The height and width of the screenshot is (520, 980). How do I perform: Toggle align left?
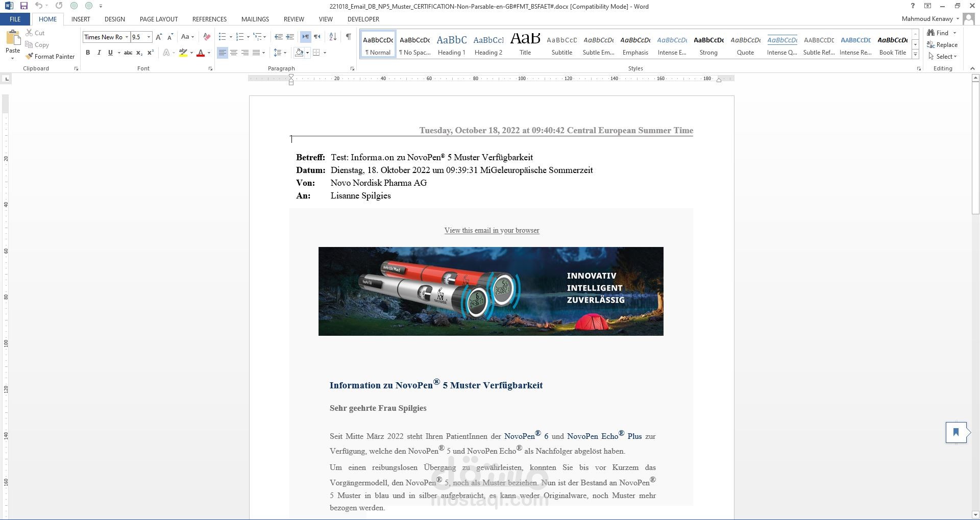[223, 53]
